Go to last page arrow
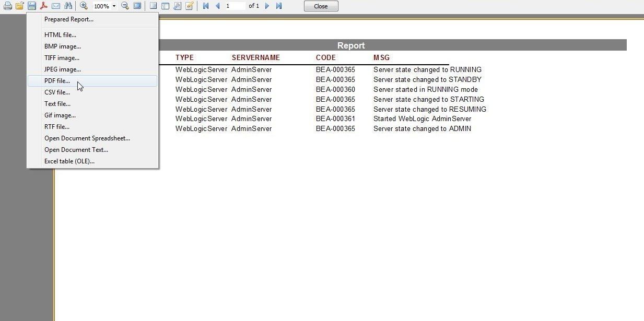Screen dimensions: 644x321 point(279,6)
